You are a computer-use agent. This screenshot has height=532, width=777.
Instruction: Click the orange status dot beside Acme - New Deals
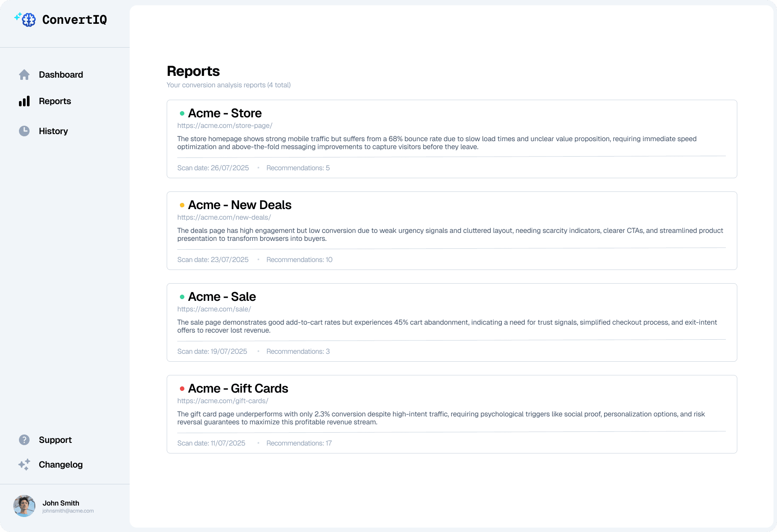point(182,205)
